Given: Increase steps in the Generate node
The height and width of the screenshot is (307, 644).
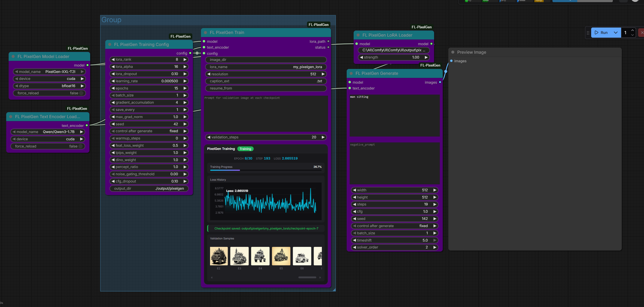Looking at the screenshot, I should 435,204.
